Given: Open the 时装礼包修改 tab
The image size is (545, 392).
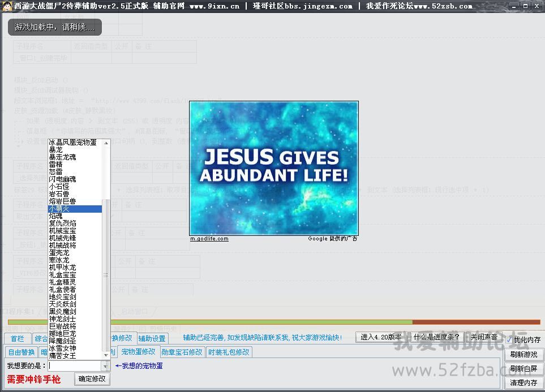Looking at the screenshot, I should pyautogui.click(x=229, y=352).
